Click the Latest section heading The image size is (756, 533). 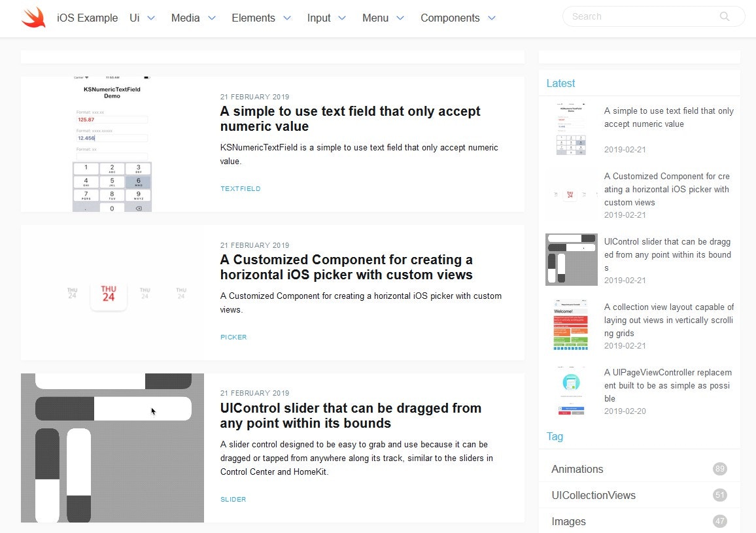pyautogui.click(x=560, y=83)
